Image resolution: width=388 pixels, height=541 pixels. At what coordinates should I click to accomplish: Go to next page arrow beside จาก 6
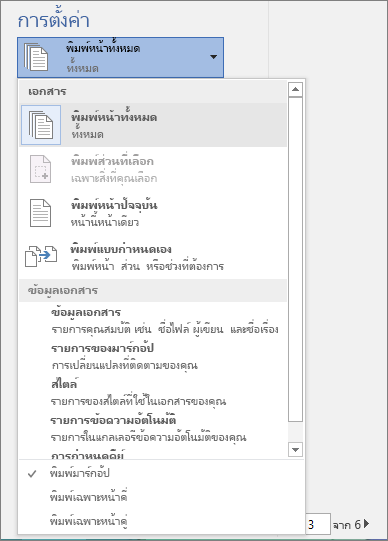point(366,524)
